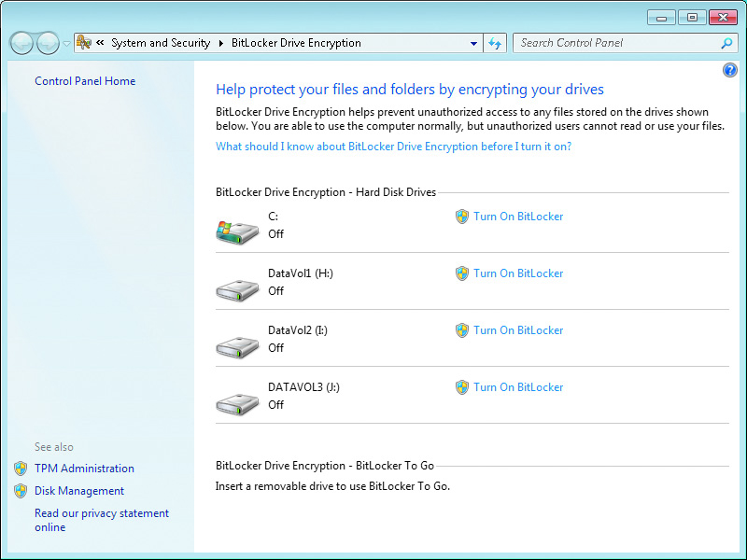Click the shield icon beside C: Turn On BitLocker
Screen dimensions: 747x560
click(461, 217)
